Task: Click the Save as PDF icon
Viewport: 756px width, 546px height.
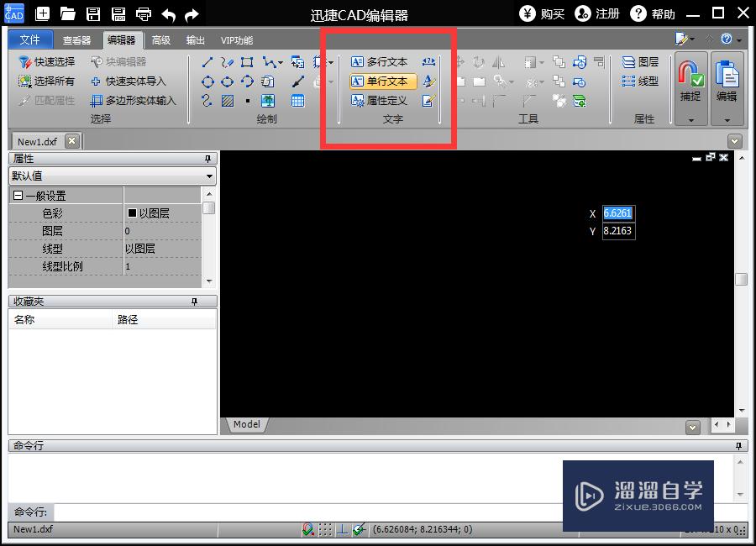Action: [x=118, y=14]
